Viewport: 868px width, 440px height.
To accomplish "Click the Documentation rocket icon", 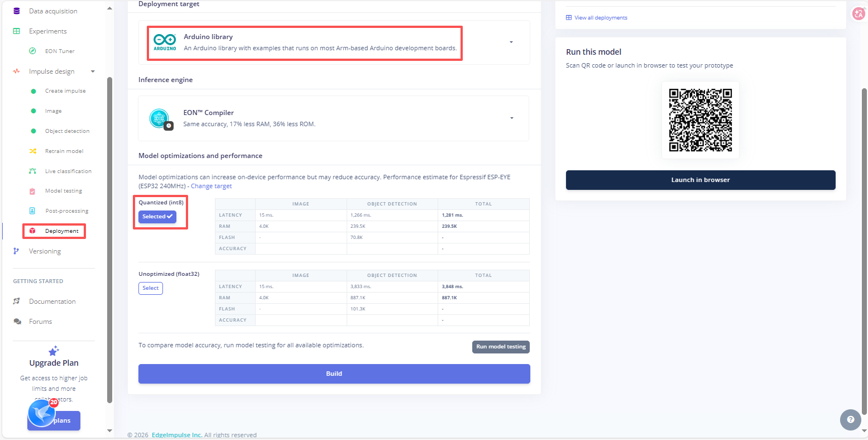I will tap(17, 302).
